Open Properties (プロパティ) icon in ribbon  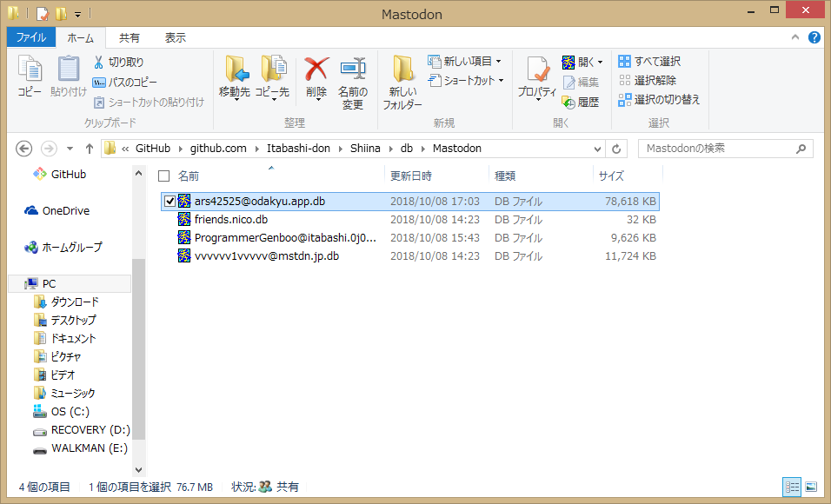[x=536, y=70]
